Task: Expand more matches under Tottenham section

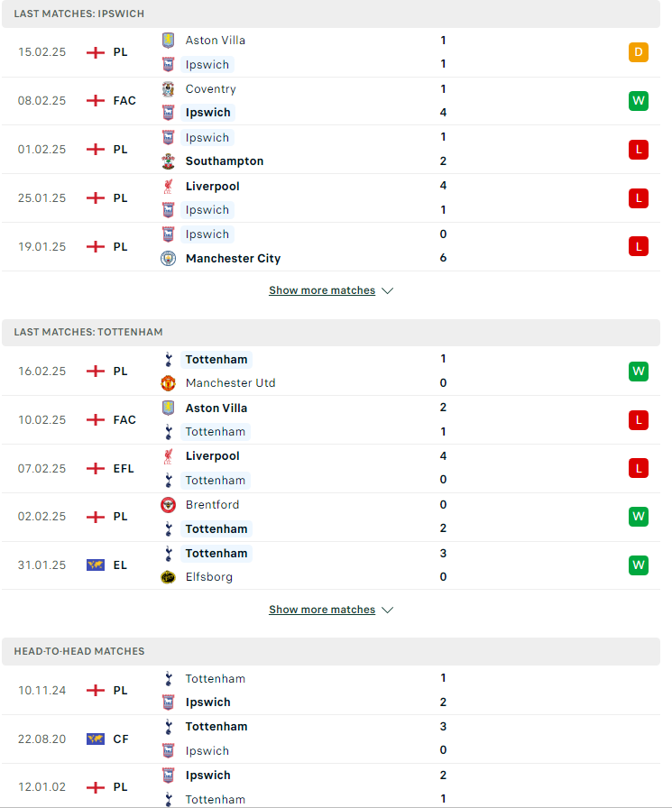Action: [322, 610]
